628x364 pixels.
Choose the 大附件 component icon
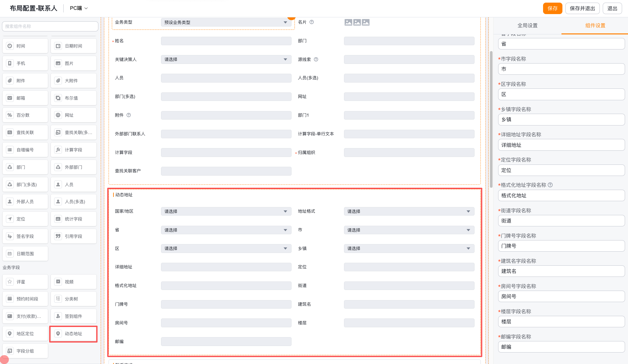(x=58, y=81)
